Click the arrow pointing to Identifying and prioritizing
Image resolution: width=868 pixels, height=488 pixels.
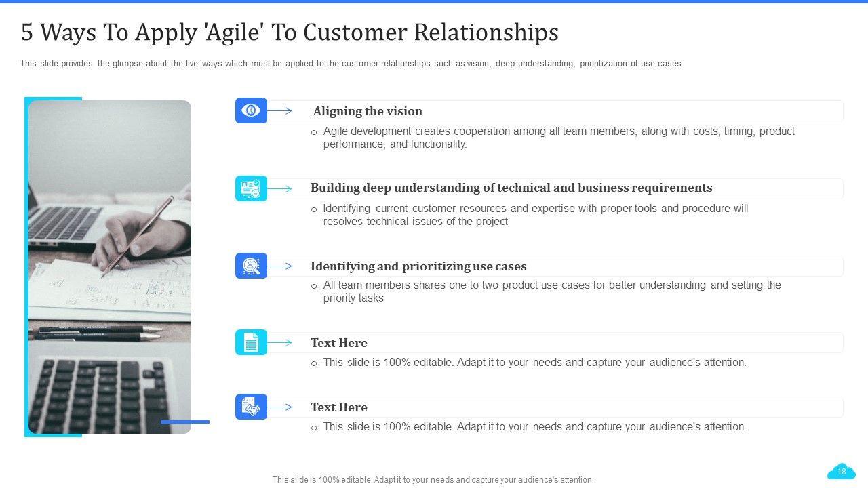[280, 266]
